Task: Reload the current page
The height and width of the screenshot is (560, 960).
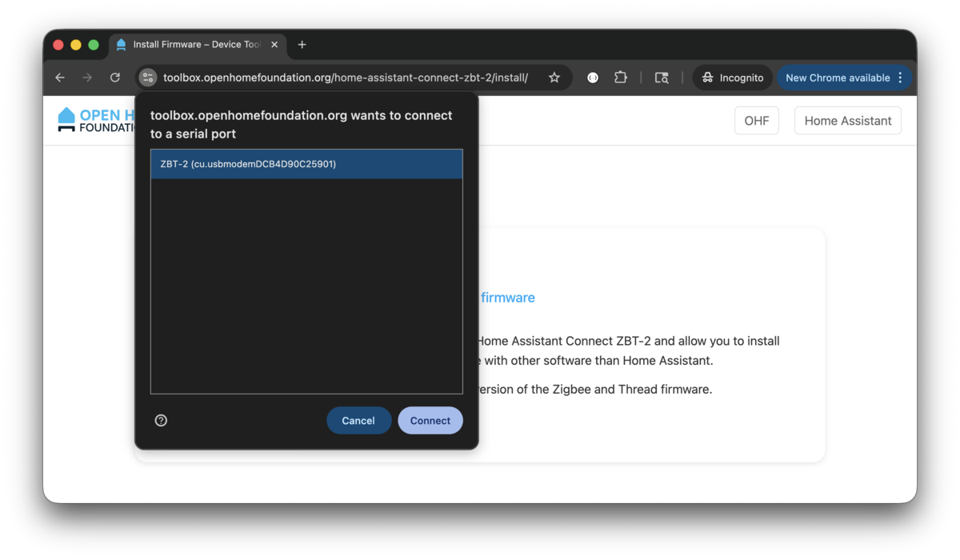Action: (115, 78)
